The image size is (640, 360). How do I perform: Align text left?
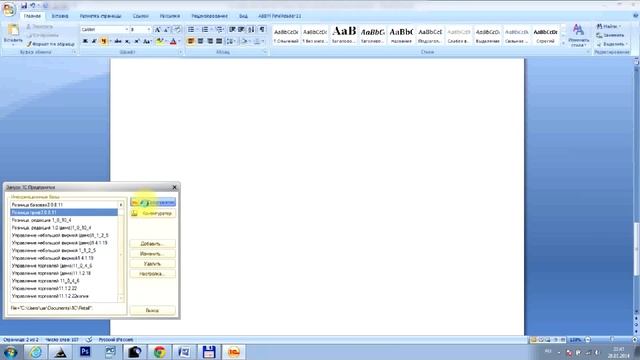[191, 41]
